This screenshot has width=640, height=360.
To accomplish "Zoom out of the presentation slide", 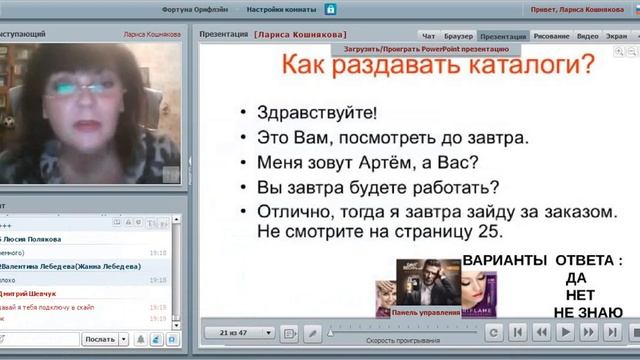I will [x=632, y=51].
